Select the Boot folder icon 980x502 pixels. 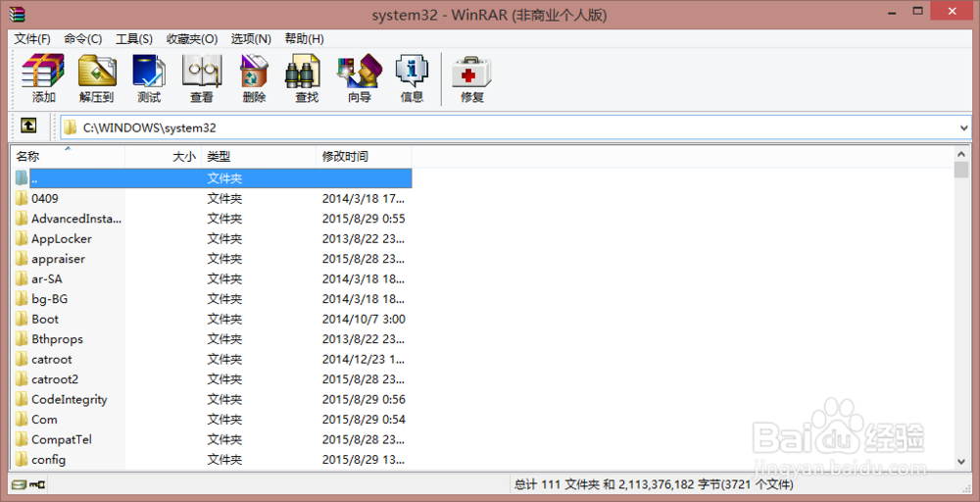22,319
